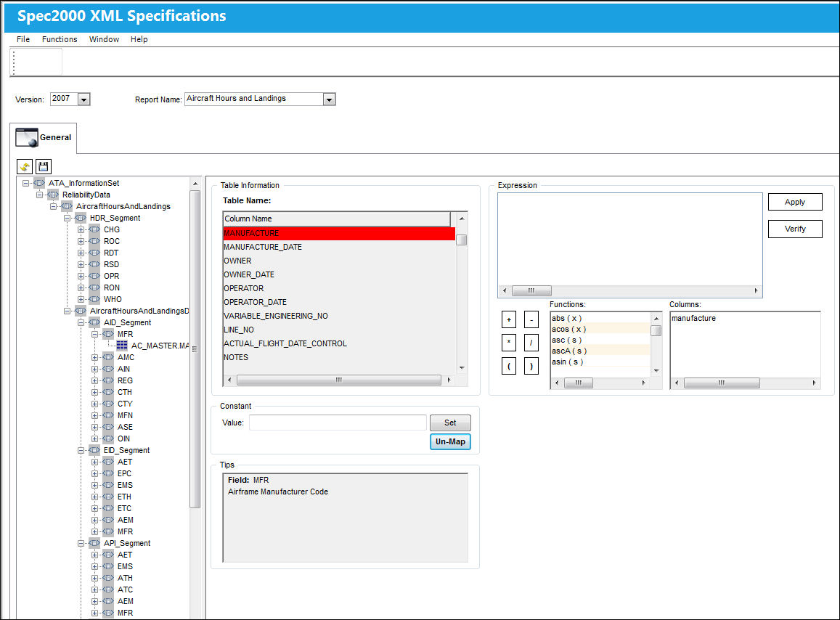
Task: Open the Version dropdown
Action: pyautogui.click(x=83, y=99)
